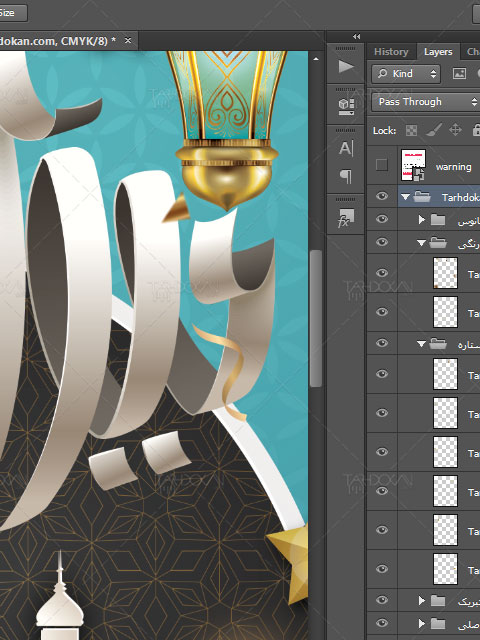Open the Actions panel play icon
This screenshot has width=480, height=640.
coord(346,66)
